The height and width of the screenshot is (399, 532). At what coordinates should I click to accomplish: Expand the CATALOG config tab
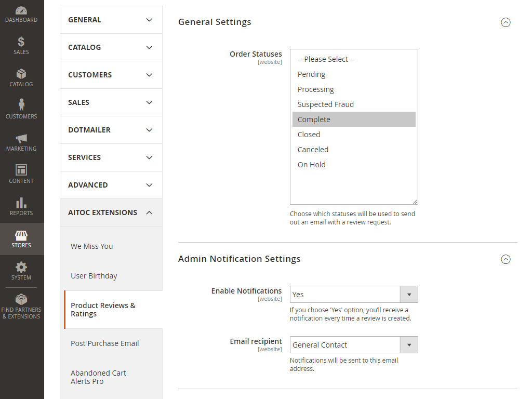(111, 47)
